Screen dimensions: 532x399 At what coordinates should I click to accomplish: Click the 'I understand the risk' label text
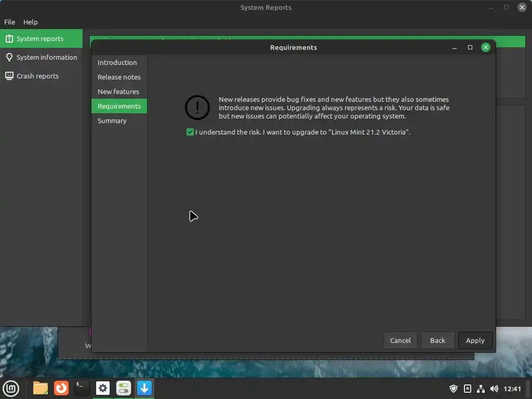303,132
